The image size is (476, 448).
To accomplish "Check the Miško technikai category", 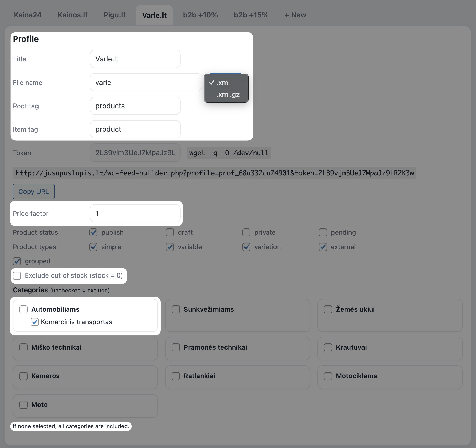I will (x=23, y=347).
